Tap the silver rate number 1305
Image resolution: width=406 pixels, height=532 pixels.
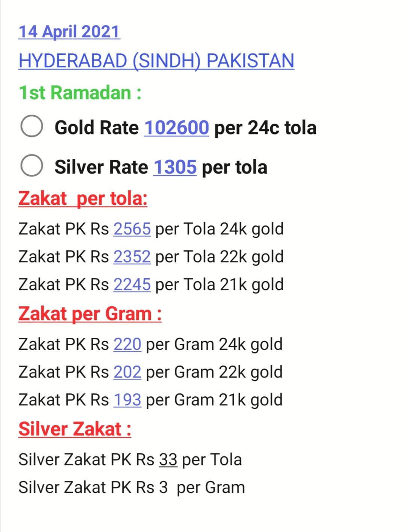pyautogui.click(x=175, y=167)
